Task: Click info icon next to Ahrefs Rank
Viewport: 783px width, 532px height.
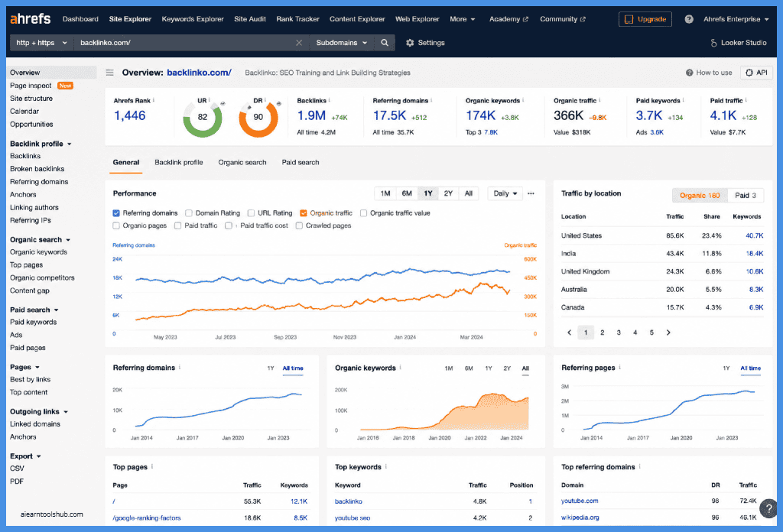Action: pos(153,100)
